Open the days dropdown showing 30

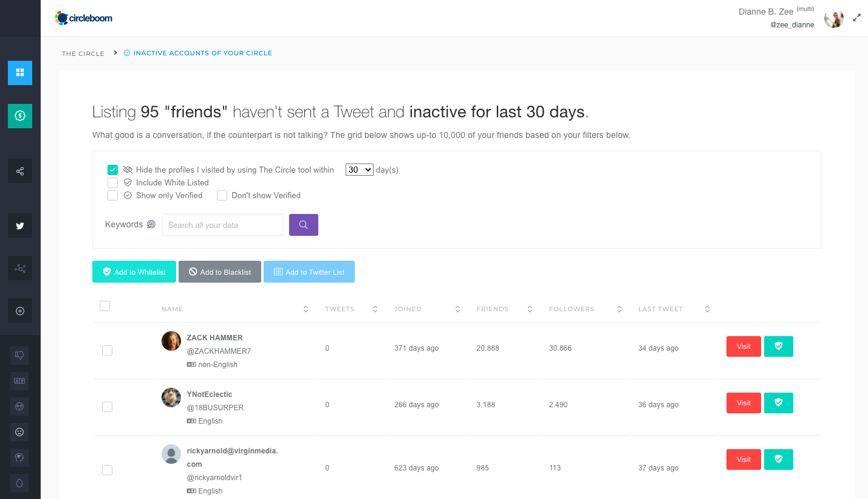coord(359,170)
